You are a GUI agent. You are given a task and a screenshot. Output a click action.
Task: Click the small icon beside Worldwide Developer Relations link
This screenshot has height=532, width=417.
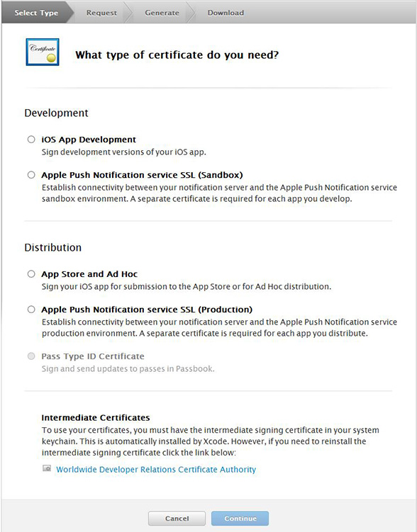(47, 468)
